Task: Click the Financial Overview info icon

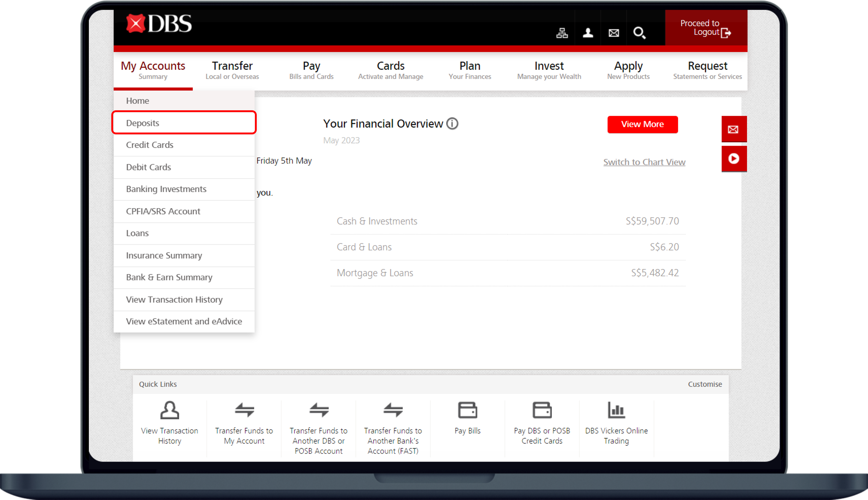Action: (452, 124)
